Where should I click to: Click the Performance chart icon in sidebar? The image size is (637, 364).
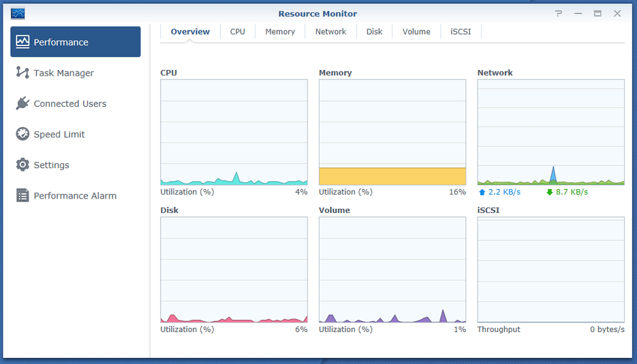(x=23, y=42)
